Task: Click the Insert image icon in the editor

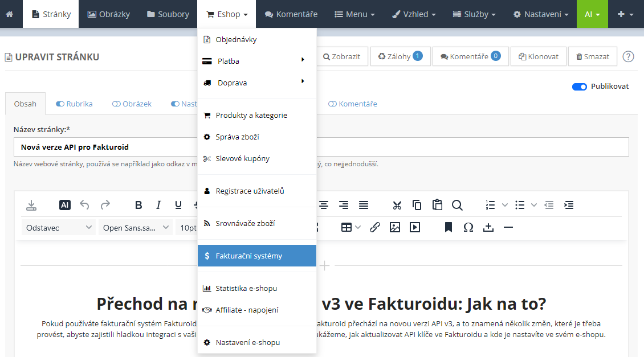Action: pyautogui.click(x=395, y=227)
